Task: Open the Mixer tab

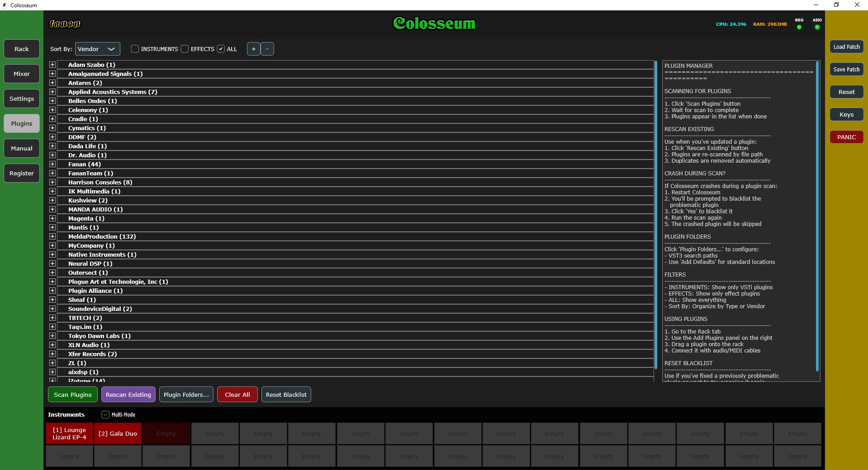Action: (22, 74)
